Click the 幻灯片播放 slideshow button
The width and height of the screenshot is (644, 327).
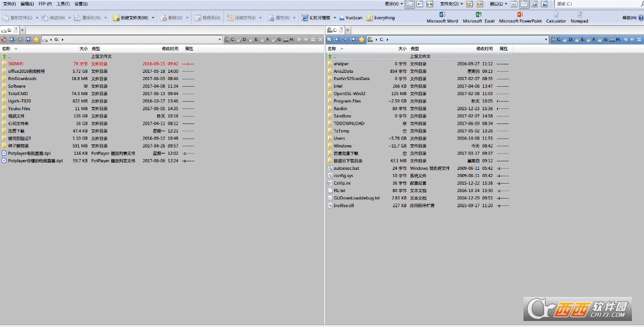point(316,17)
